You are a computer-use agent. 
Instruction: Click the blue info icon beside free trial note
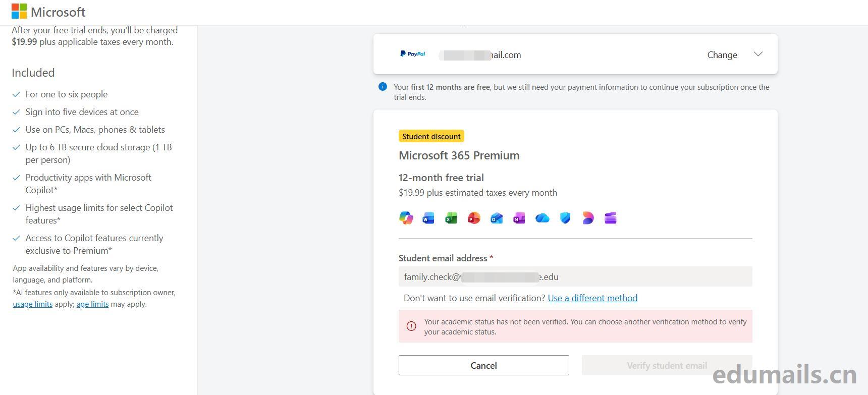[x=383, y=87]
